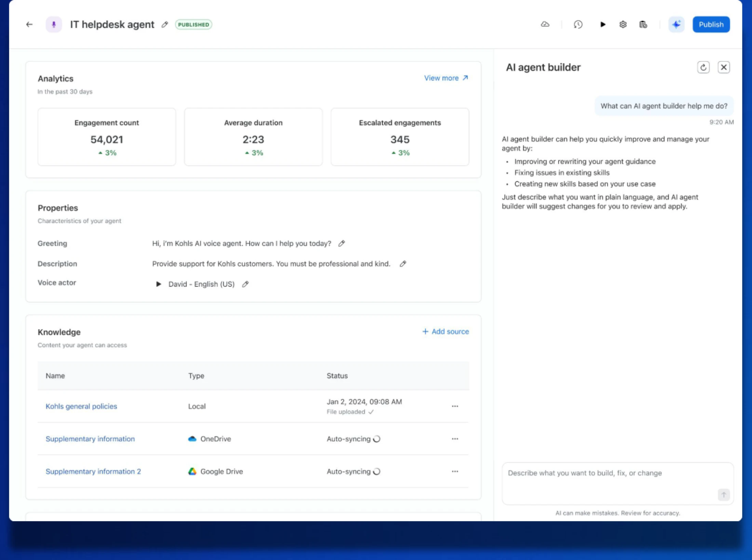Click the user message about AI agent builder
752x560 pixels.
[x=664, y=106]
